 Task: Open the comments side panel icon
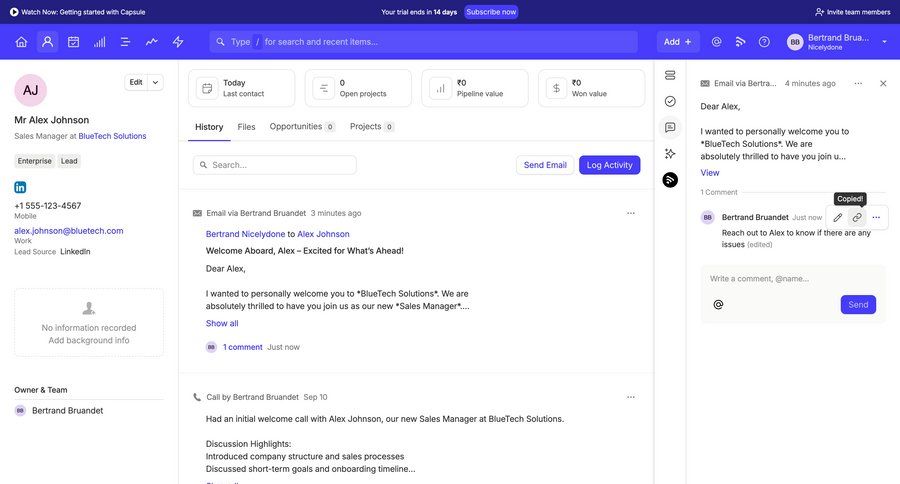click(x=670, y=127)
